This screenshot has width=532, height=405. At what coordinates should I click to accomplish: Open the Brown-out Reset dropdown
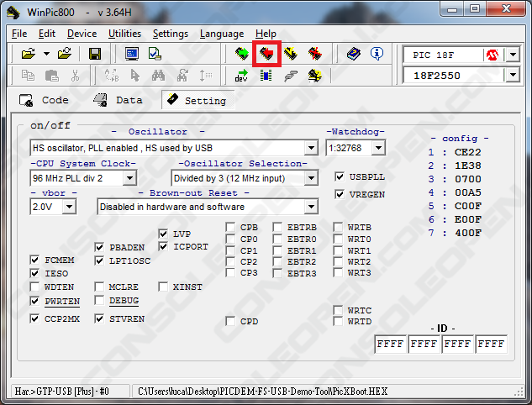point(311,207)
